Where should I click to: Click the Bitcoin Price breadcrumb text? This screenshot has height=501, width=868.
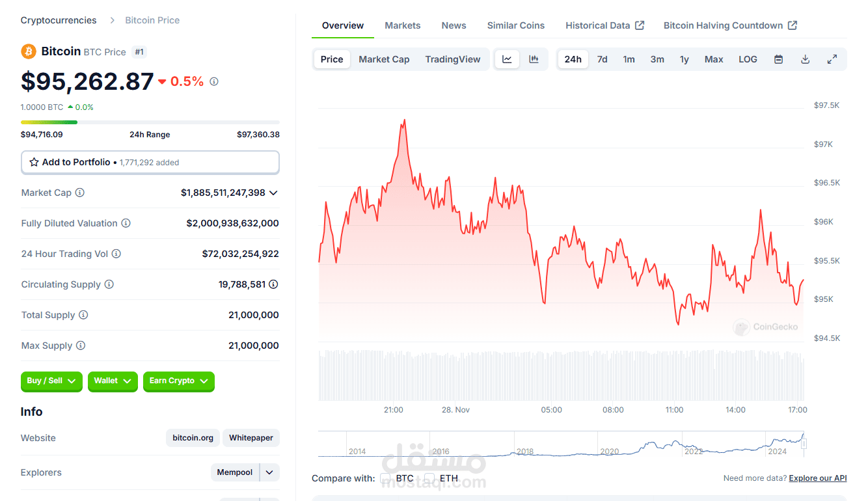pos(152,20)
